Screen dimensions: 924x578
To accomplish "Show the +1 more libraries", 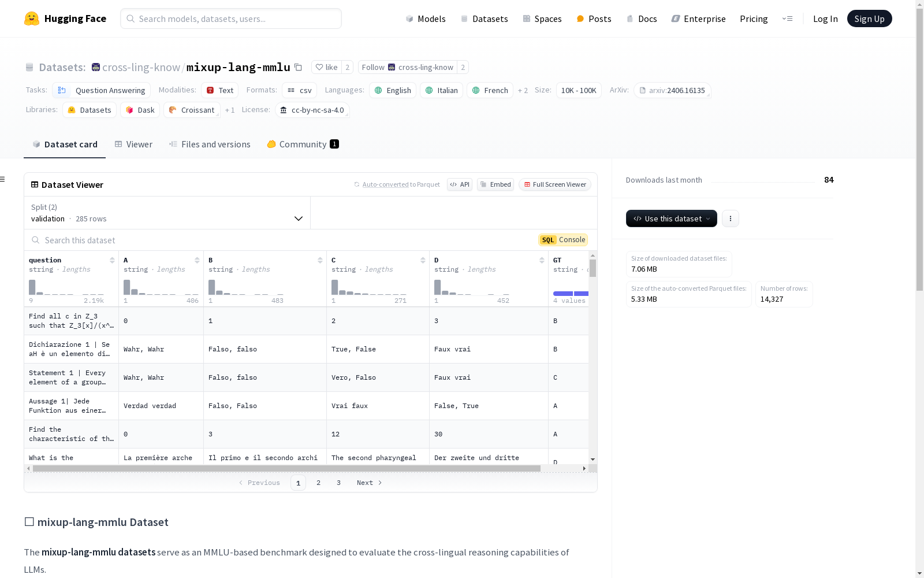I will [x=230, y=110].
